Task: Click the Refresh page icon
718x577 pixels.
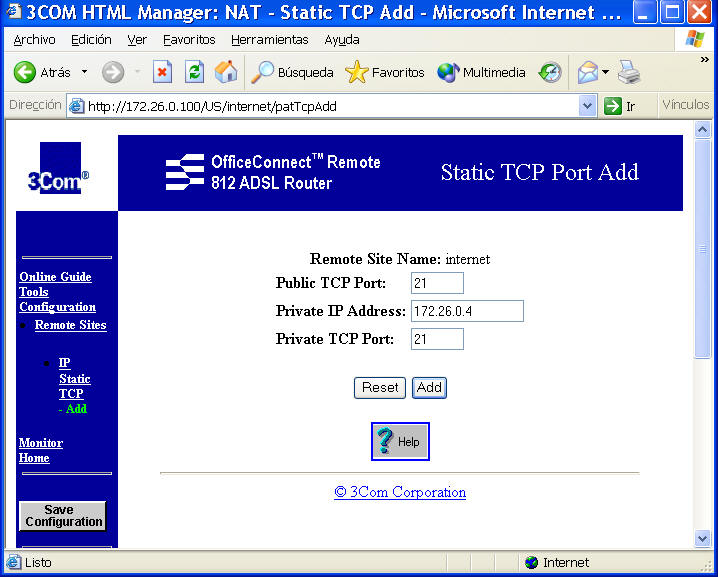Action: coord(194,72)
